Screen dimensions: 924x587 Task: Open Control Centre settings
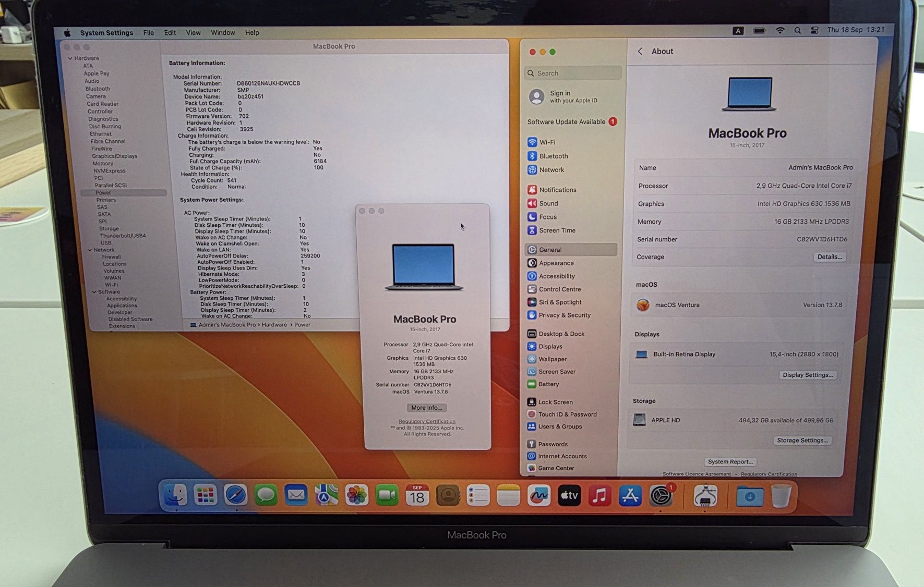click(x=554, y=289)
